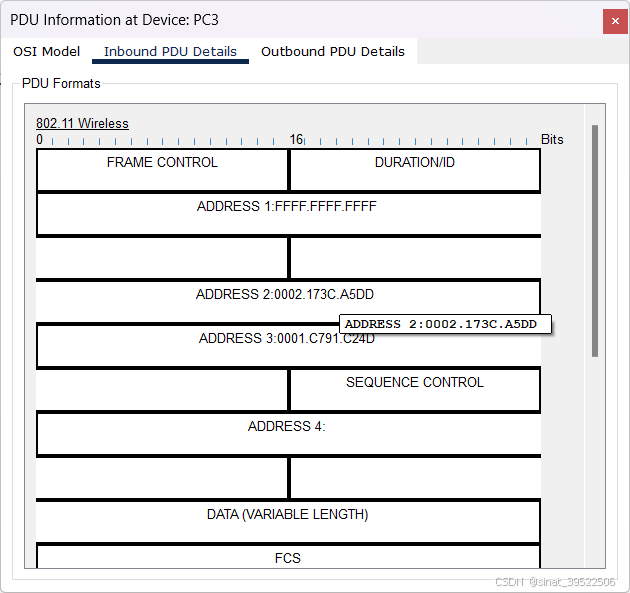Click the vertical scrollbar thumb
630x593 pixels.
point(595,240)
